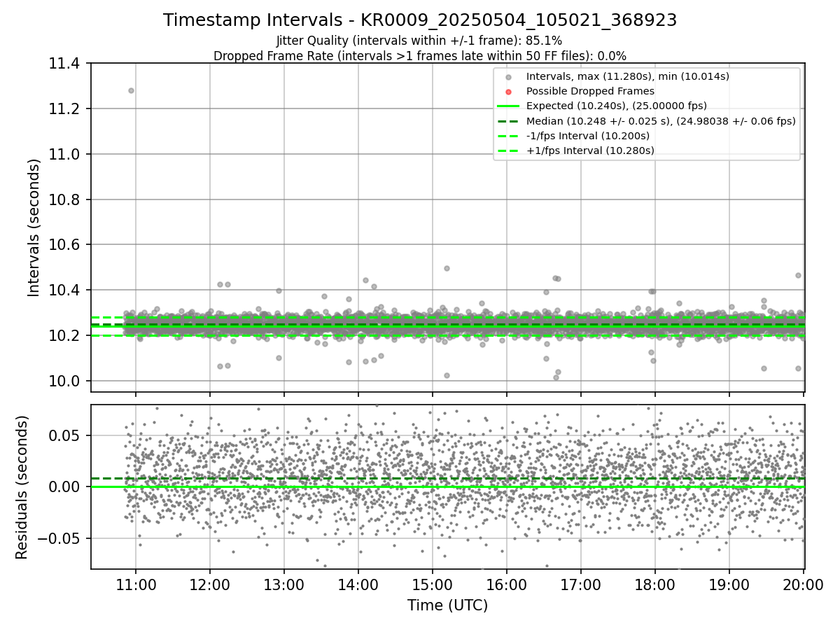Click the 18:00 x-axis tick label

tap(654, 585)
